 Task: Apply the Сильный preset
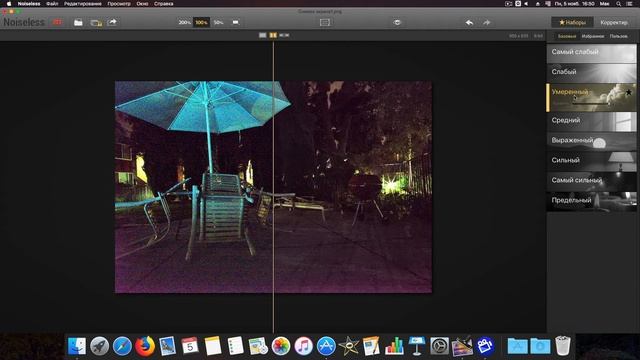tap(591, 161)
